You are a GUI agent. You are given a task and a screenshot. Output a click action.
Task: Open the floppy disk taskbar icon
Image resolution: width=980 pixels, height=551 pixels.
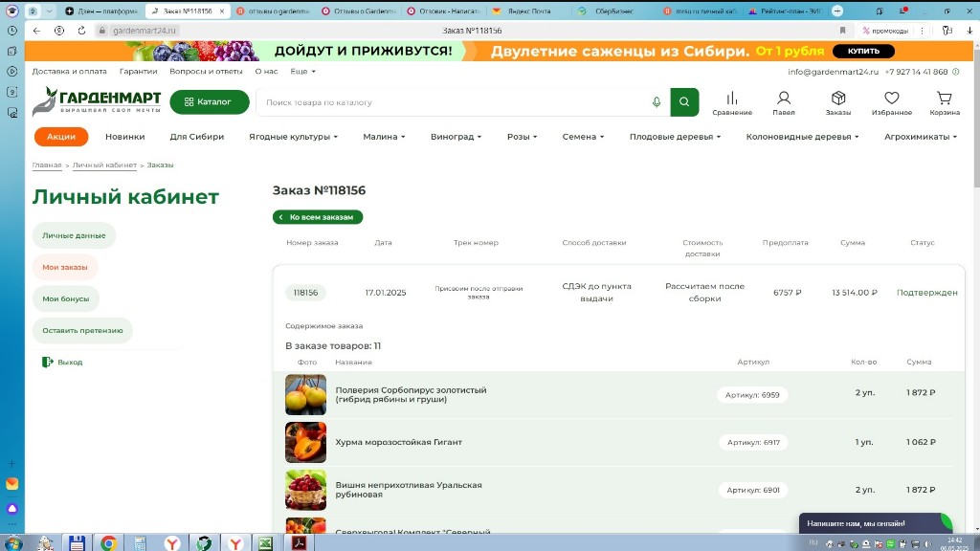point(77,543)
